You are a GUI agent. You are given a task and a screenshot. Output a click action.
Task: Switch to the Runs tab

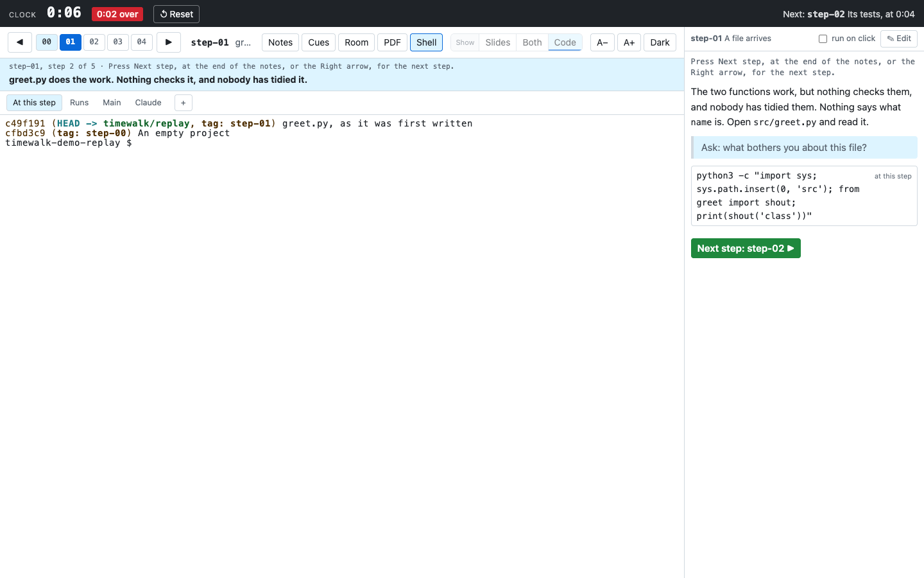tap(80, 103)
